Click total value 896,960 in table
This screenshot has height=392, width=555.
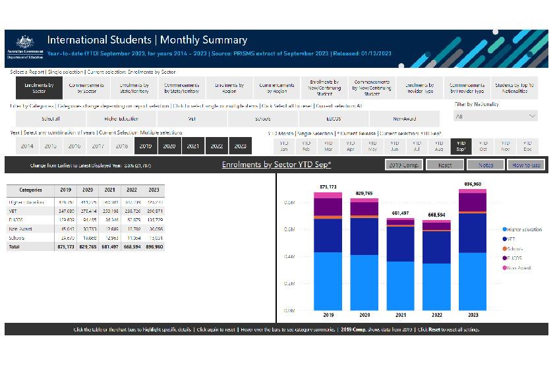coord(154,246)
